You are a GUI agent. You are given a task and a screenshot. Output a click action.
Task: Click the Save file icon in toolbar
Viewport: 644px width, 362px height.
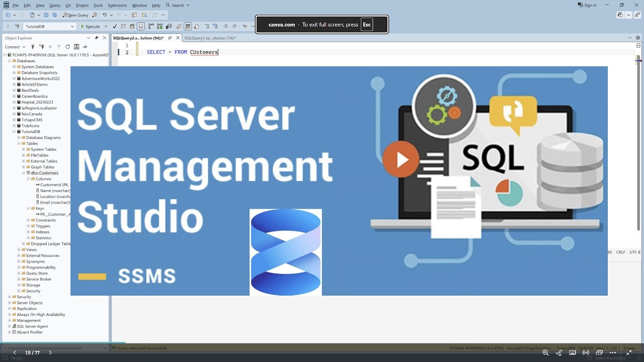[x=46, y=15]
